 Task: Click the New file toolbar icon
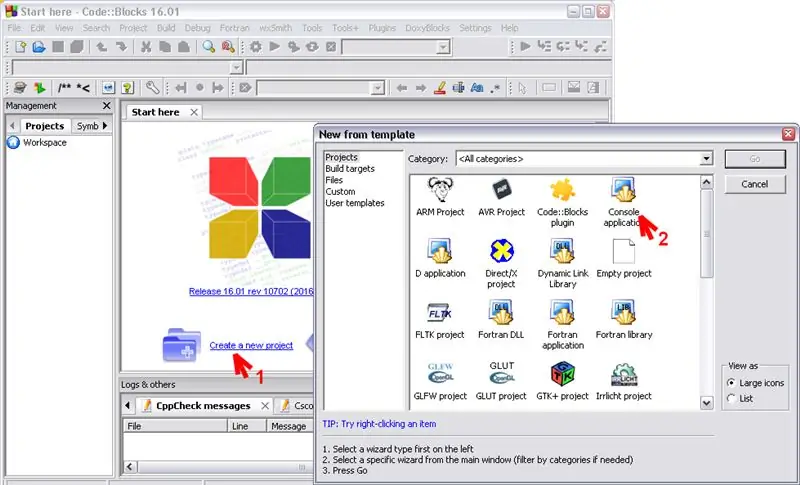tap(20, 47)
